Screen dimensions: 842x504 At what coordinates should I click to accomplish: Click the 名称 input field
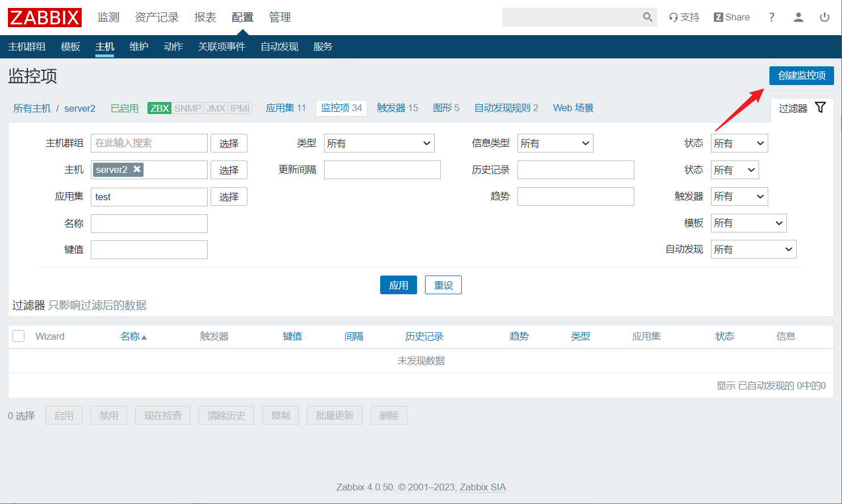click(x=149, y=223)
